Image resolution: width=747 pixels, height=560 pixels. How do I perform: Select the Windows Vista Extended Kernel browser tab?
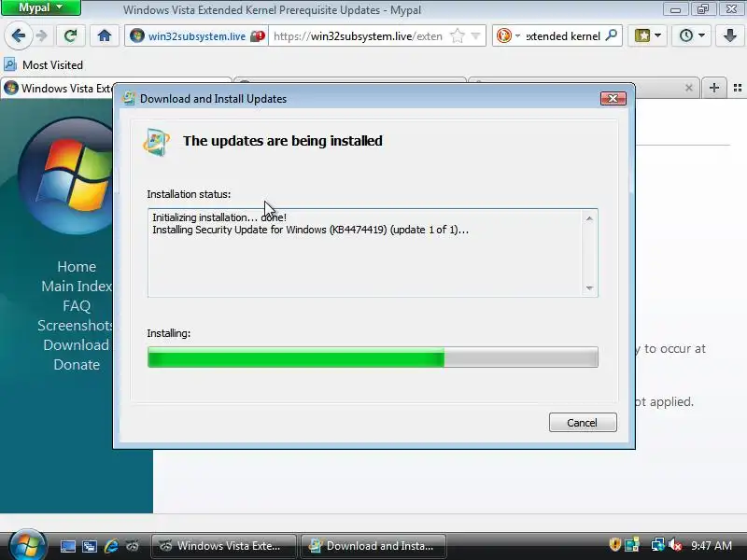pyautogui.click(x=58, y=89)
